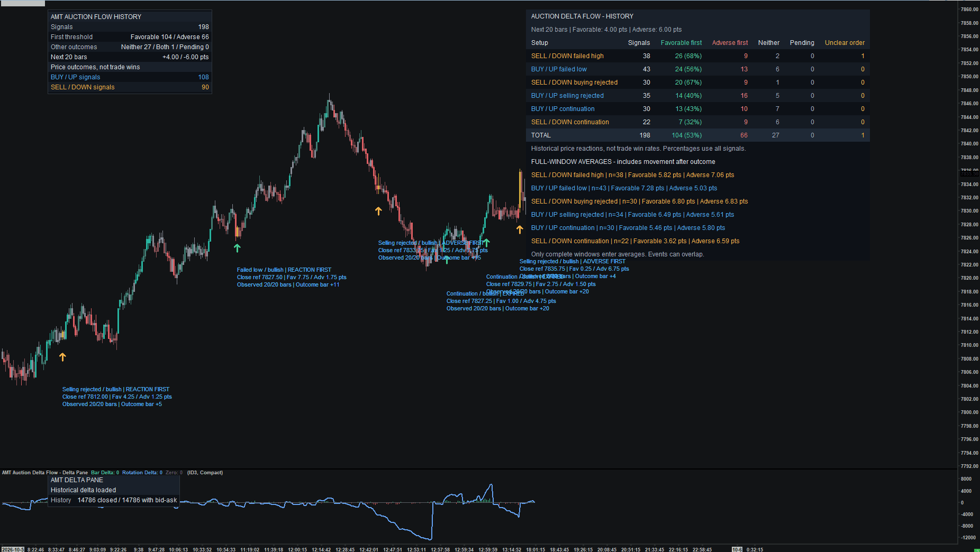Click the orange signal arrow above the Close ref 7812.00 label
Image resolution: width=980 pixels, height=552 pixels.
pyautogui.click(x=62, y=357)
